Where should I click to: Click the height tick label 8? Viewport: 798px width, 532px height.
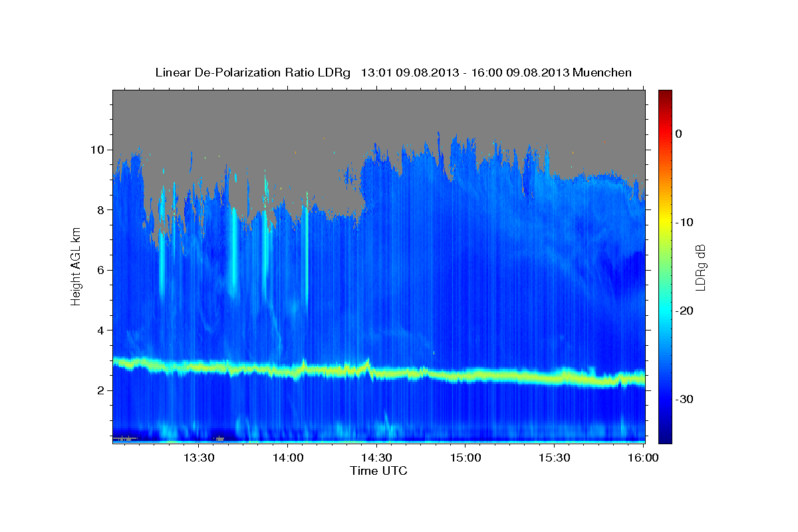coord(101,210)
